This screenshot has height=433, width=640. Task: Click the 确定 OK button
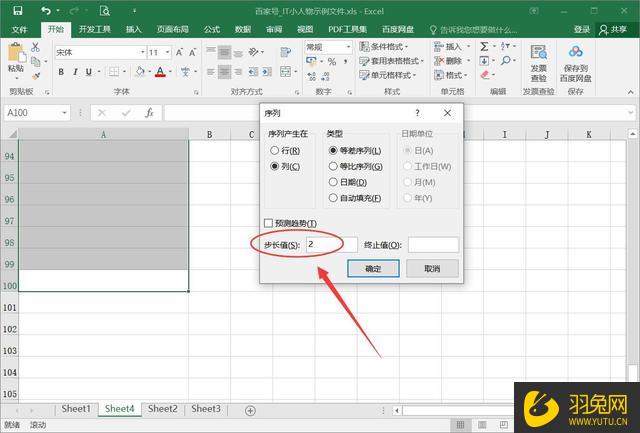(373, 269)
